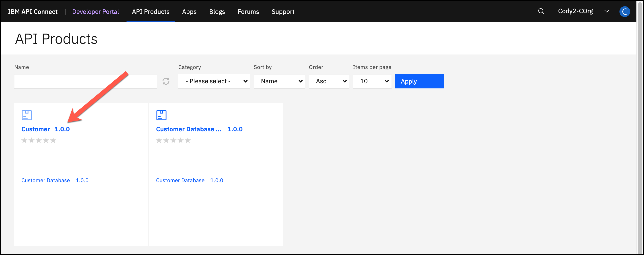Change Items per page dropdown

coord(372,81)
